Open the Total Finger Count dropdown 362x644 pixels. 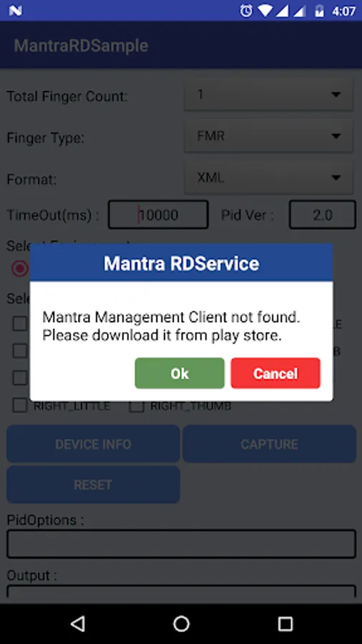coord(269,95)
